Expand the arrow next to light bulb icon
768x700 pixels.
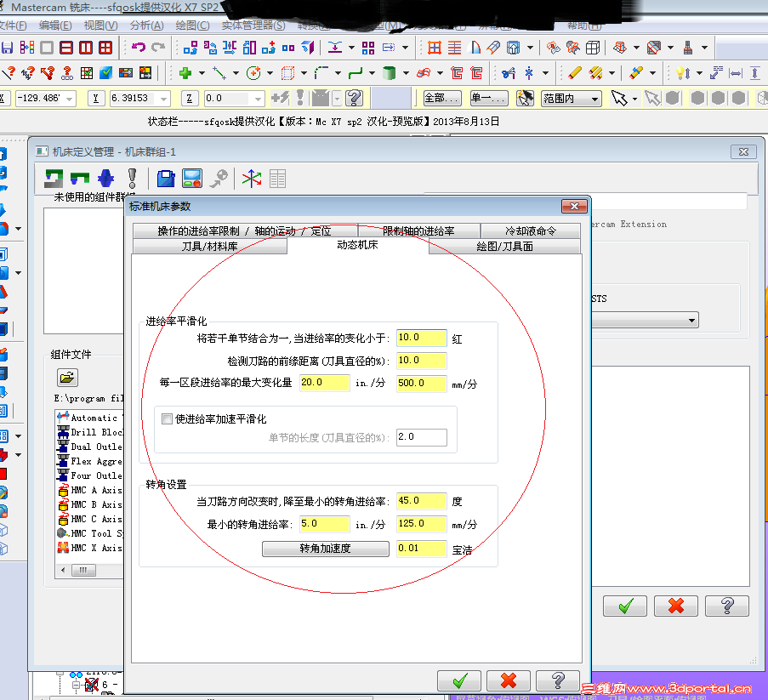[x=699, y=73]
